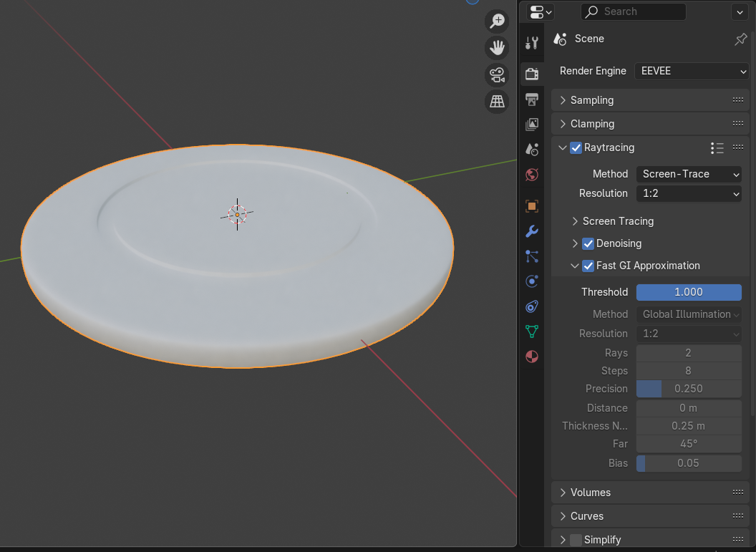Open the Material properties sphere icon
This screenshot has height=552, width=756.
click(x=531, y=357)
